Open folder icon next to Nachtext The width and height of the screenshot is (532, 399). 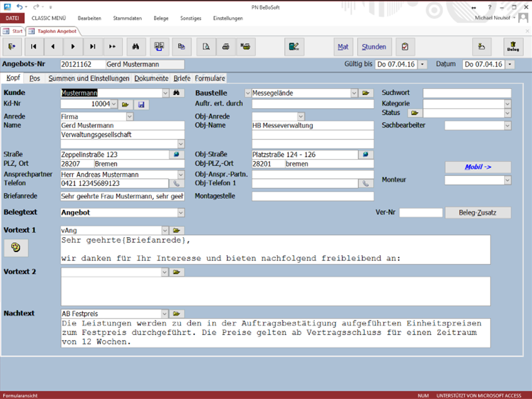[x=176, y=314]
